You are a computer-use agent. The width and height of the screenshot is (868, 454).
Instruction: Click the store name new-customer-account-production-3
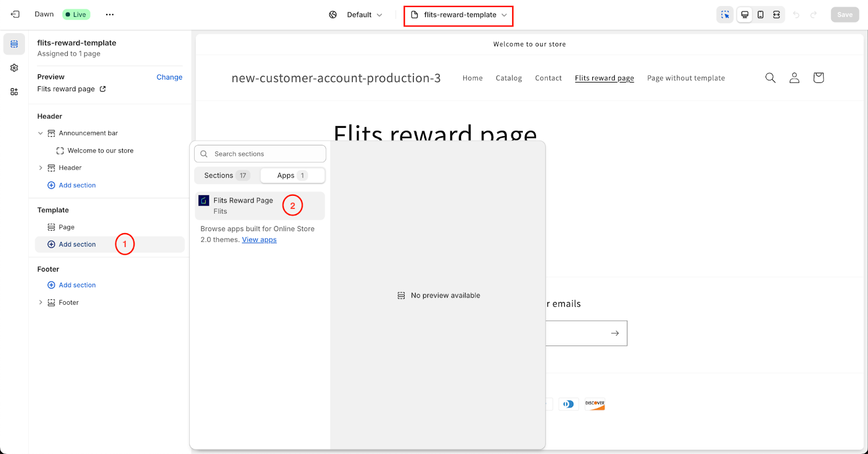pyautogui.click(x=336, y=78)
